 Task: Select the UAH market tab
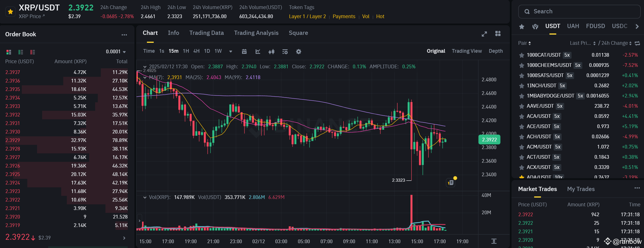573,26
